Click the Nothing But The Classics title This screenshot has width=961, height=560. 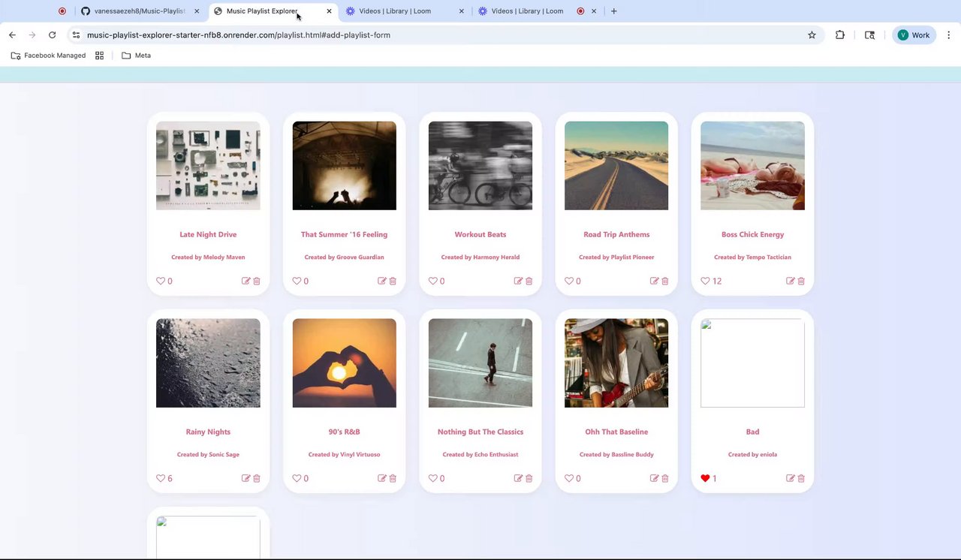coord(480,432)
